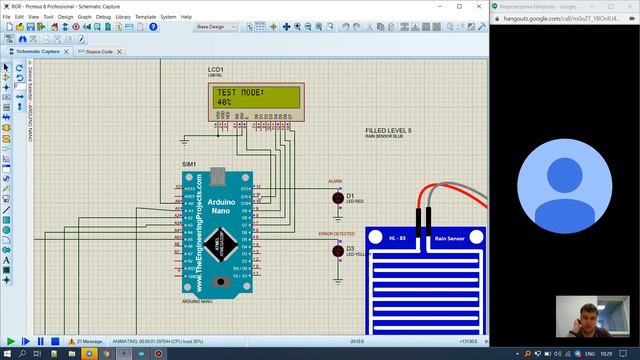Click the green Play simulation button

click(x=11, y=341)
